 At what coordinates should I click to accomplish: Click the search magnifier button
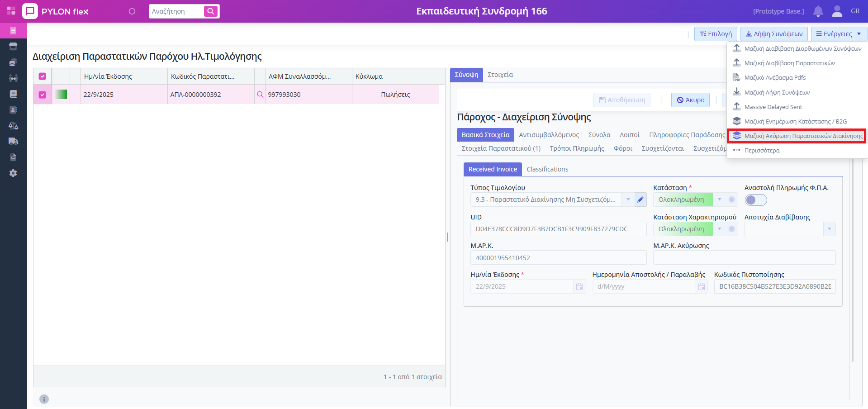[x=211, y=11]
